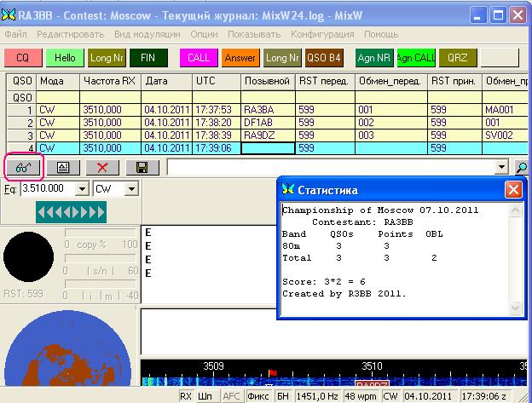Click the red X delete icon
532x403 pixels.
[x=103, y=168]
